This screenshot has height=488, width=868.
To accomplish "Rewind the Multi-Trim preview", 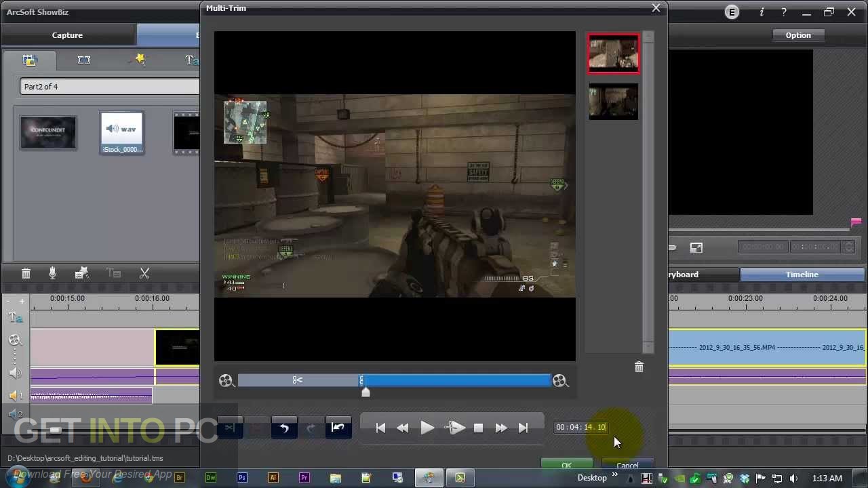I will tap(403, 428).
